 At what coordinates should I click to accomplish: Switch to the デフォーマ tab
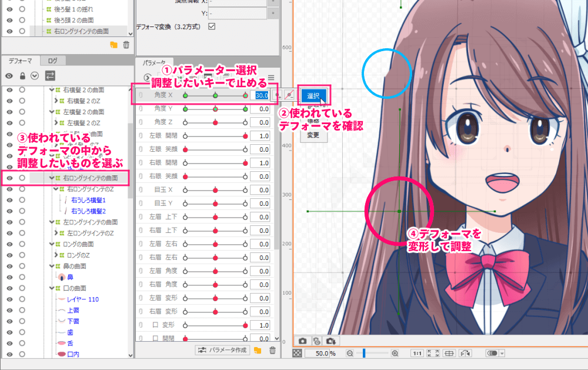[x=20, y=61]
